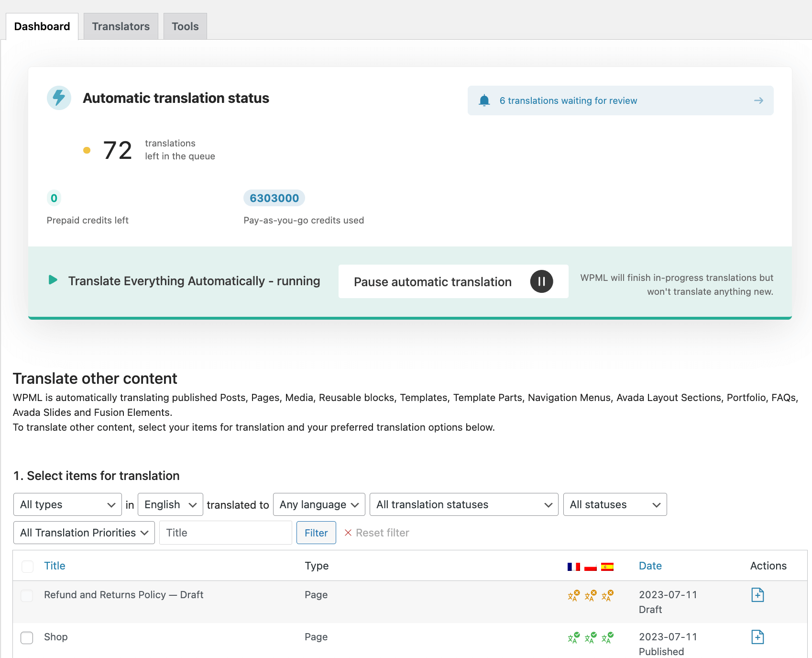Switch to the Tools tab
This screenshot has width=812, height=658.
(x=185, y=26)
